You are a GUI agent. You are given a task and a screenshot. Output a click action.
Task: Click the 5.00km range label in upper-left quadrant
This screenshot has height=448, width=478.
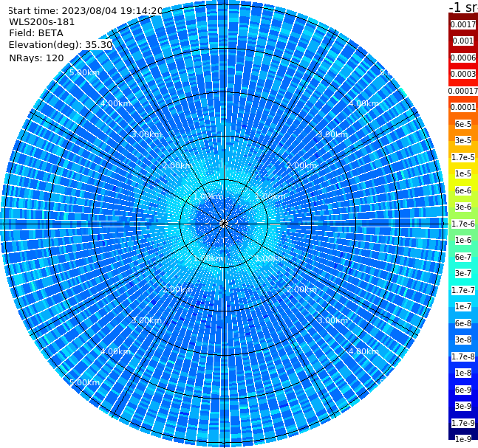tap(84, 72)
